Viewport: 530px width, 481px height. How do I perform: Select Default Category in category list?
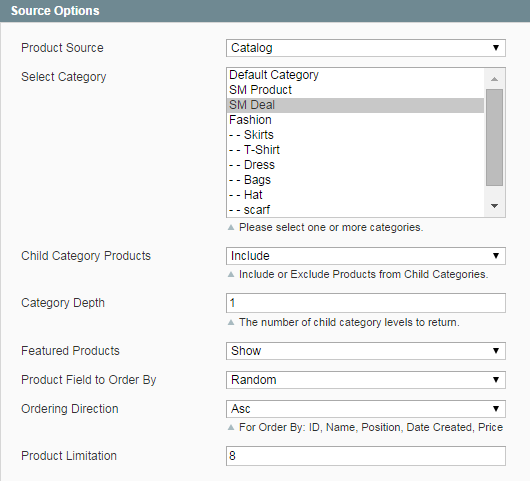coord(356,75)
